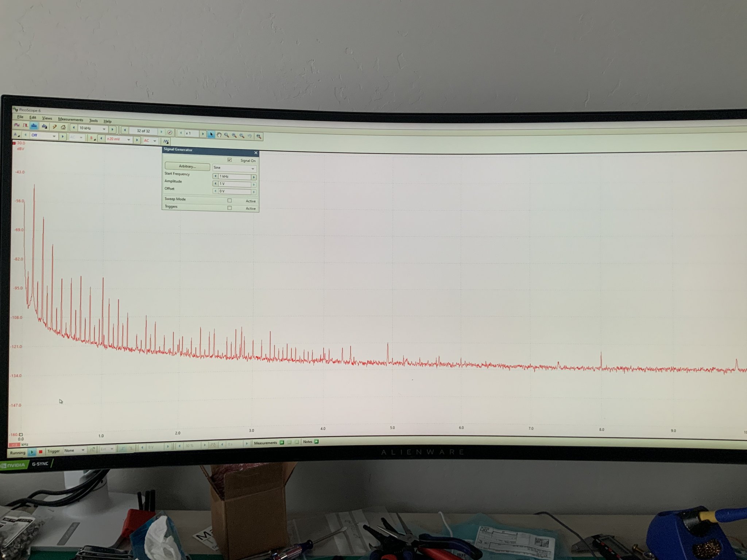Open Notes with the green icon
This screenshot has height=560, width=747.
316,442
